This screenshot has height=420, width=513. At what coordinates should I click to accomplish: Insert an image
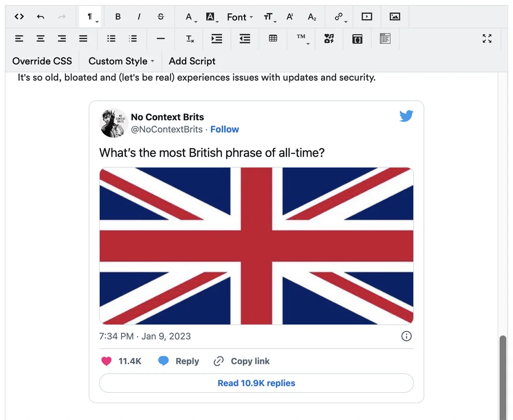pos(395,17)
